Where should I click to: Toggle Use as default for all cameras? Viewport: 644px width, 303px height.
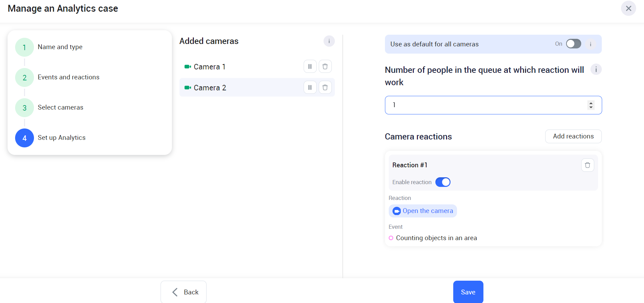[573, 44]
